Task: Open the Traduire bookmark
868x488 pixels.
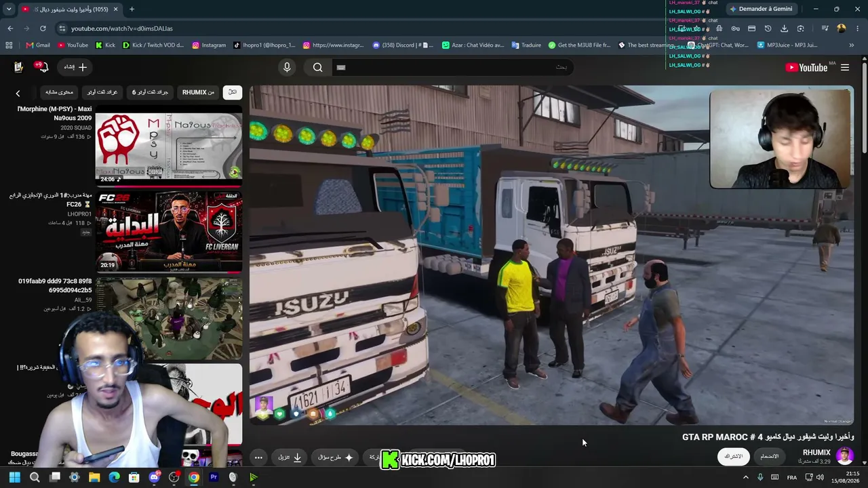Action: point(526,45)
